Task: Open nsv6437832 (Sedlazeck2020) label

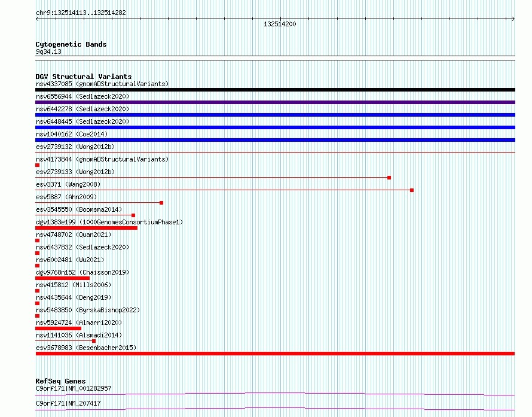Action: 82,247
